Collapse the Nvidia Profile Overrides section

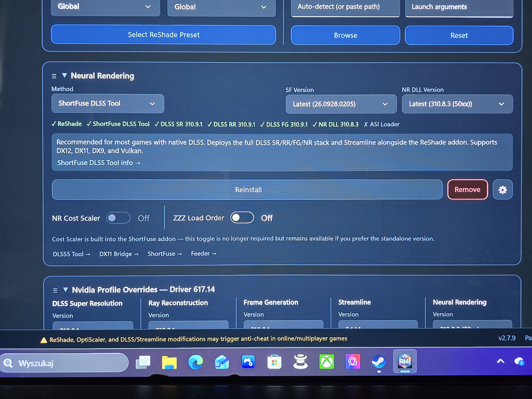tap(66, 290)
